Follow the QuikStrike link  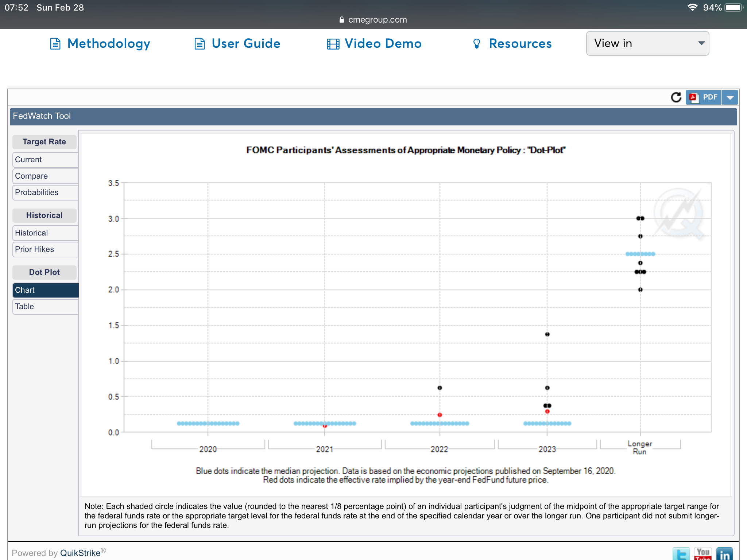point(80,553)
